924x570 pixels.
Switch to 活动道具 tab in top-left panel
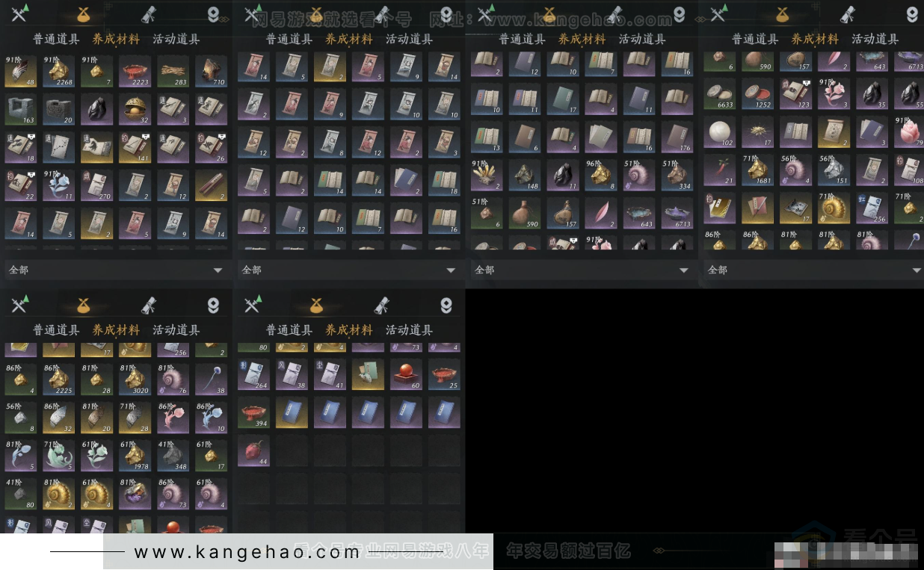pyautogui.click(x=176, y=39)
